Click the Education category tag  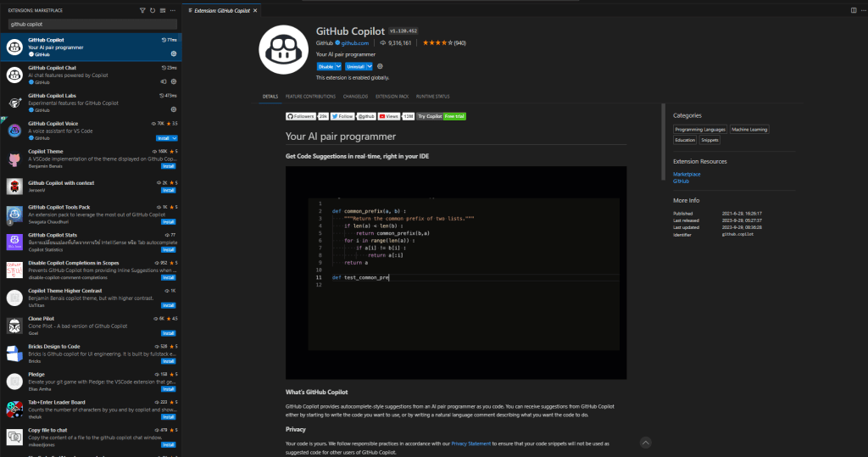pos(685,140)
